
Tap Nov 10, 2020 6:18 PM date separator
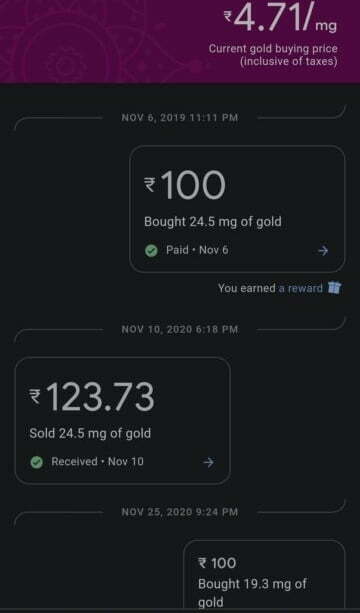point(179,330)
